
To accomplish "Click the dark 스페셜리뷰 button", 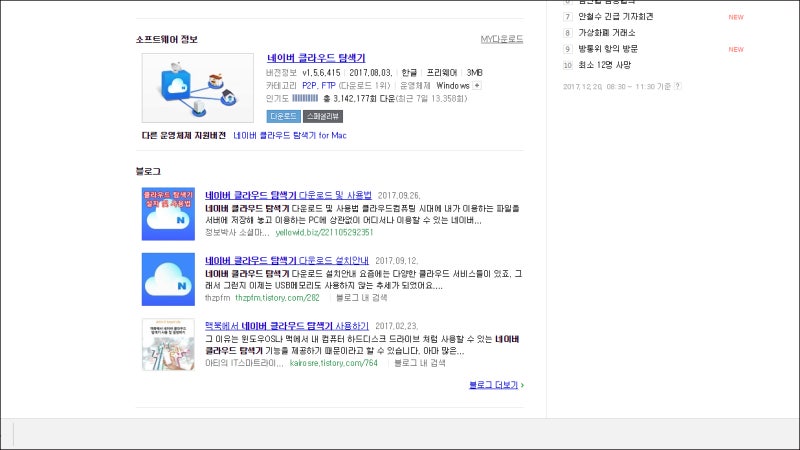I will (x=323, y=116).
